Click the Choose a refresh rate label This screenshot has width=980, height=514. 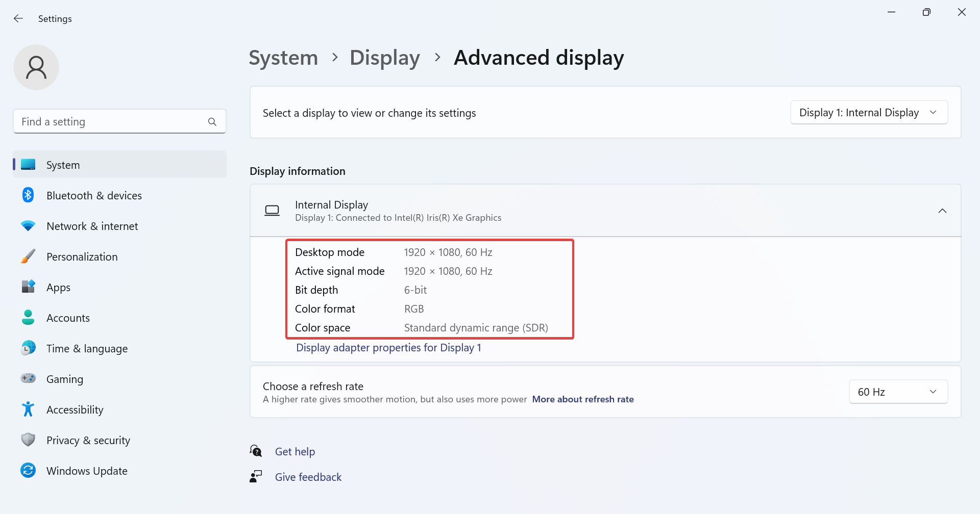[313, 387]
